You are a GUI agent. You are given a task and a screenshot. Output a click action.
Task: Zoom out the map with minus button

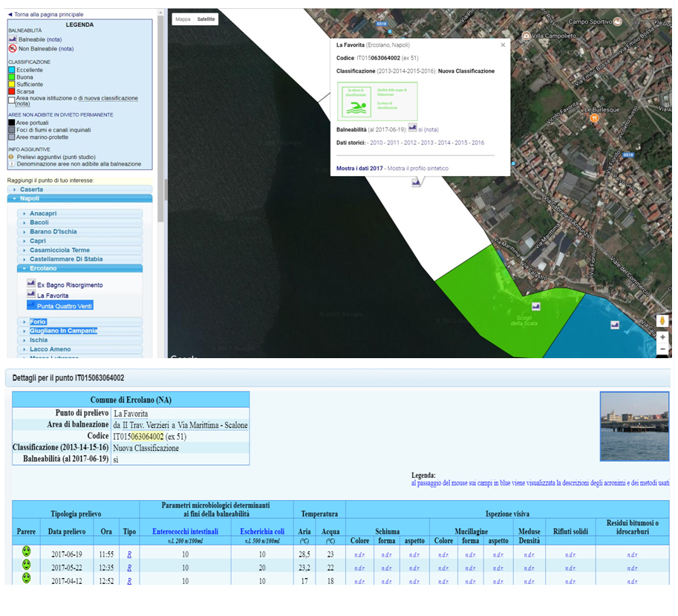click(x=662, y=348)
